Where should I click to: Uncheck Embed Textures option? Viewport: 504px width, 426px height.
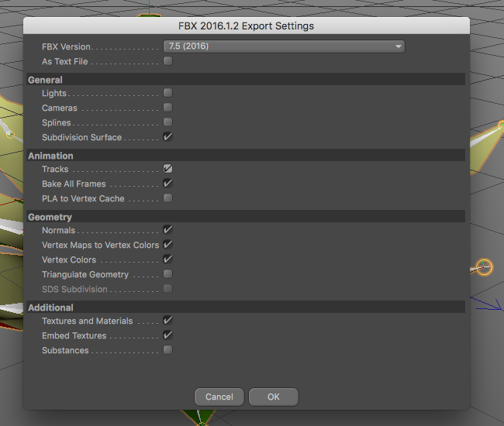pos(167,335)
